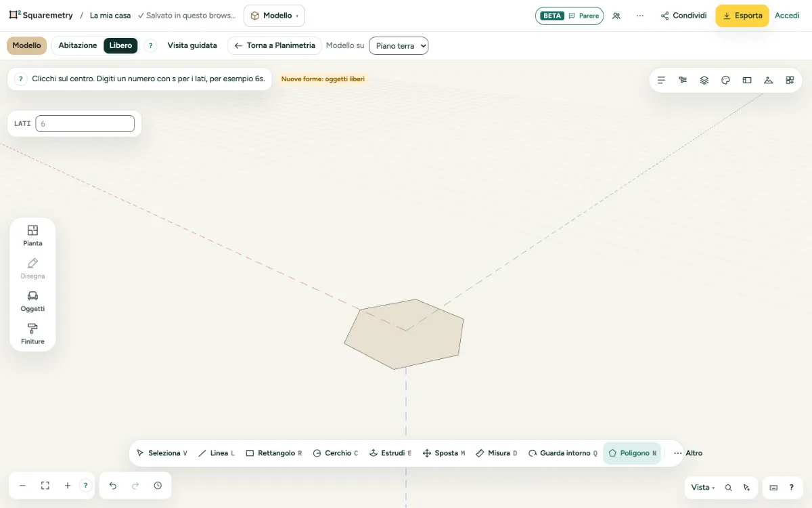
Task: Select the Pianta sidebar tab
Action: pos(32,235)
